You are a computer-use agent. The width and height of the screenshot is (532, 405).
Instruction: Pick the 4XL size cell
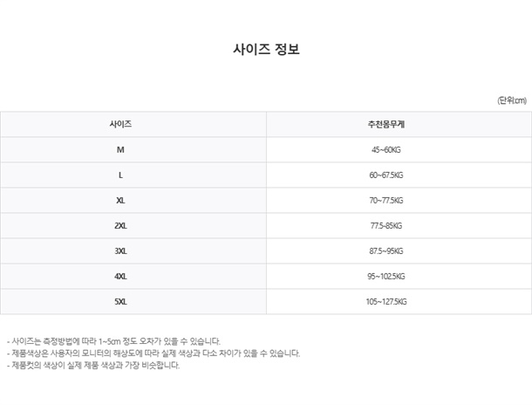click(121, 276)
